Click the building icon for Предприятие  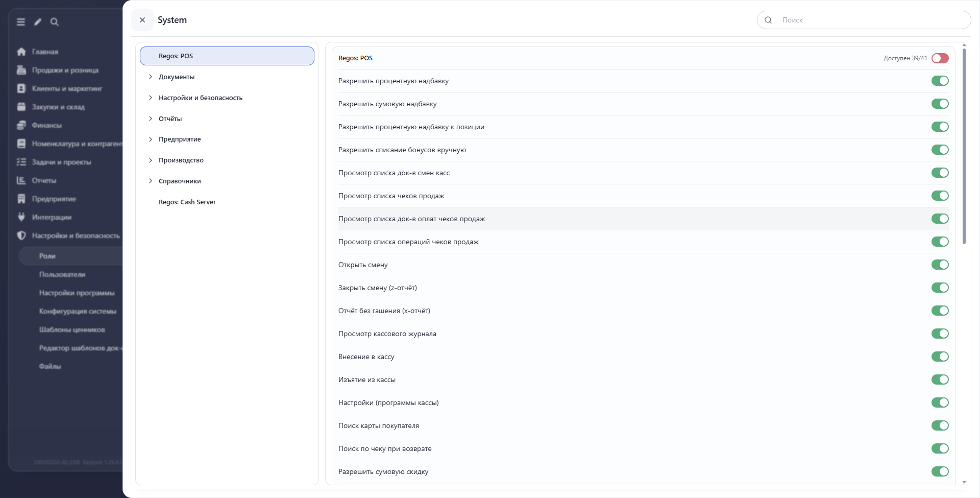21,199
